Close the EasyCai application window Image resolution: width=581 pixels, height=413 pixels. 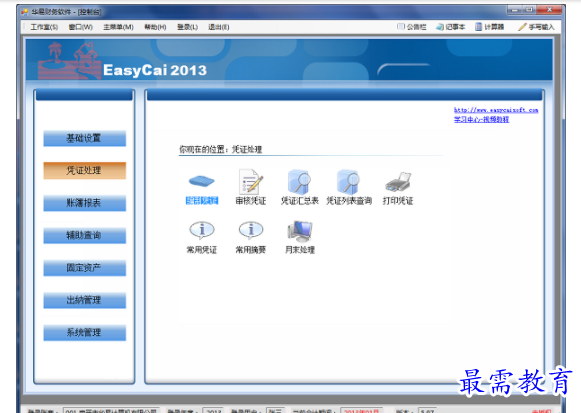pos(550,10)
